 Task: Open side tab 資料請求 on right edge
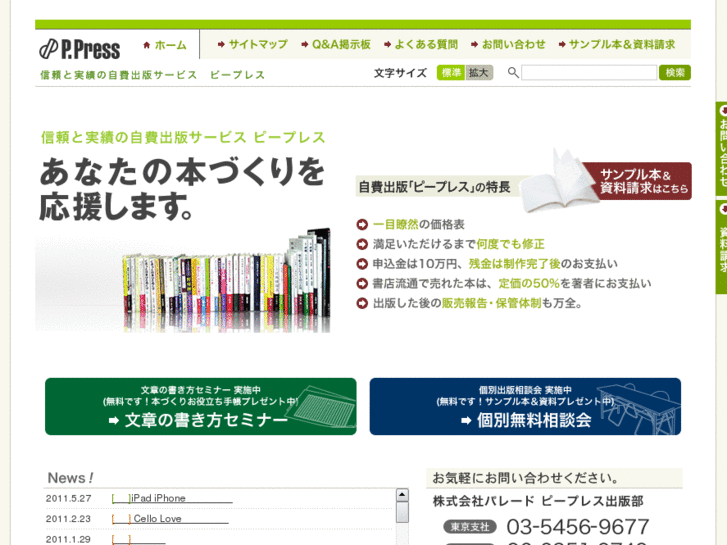tap(721, 247)
